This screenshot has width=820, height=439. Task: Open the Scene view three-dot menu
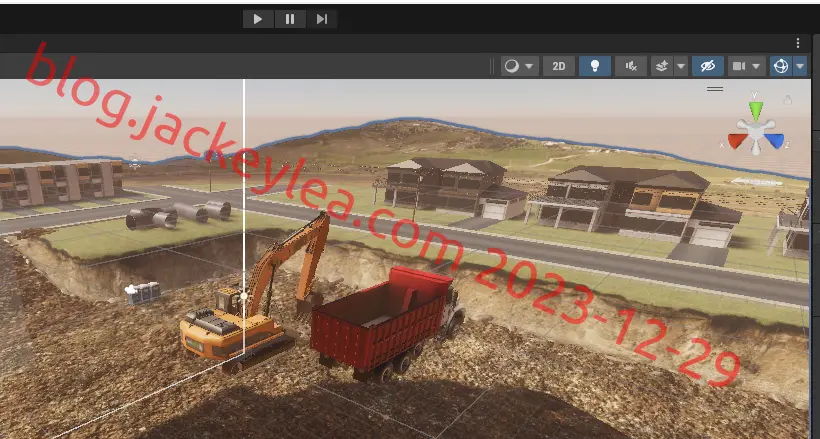pyautogui.click(x=798, y=43)
